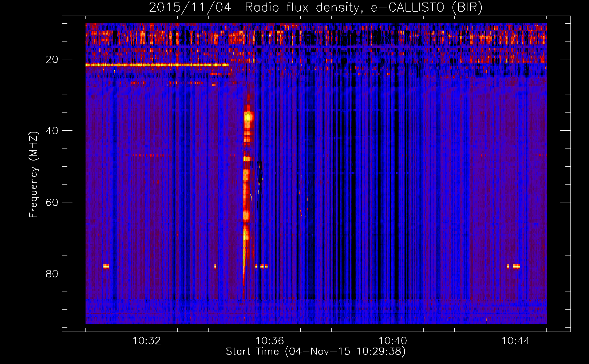Click the "Frequency (MHZ)" axis label
589x364 pixels.
(x=33, y=175)
